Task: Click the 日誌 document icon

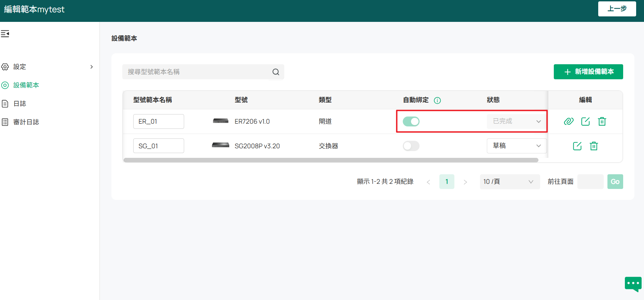Action: (5, 104)
